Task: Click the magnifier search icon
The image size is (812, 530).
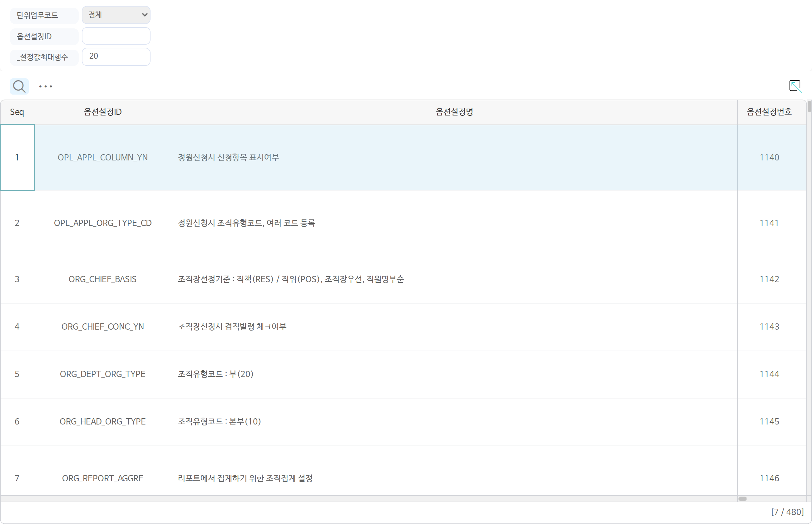Action: click(x=19, y=86)
